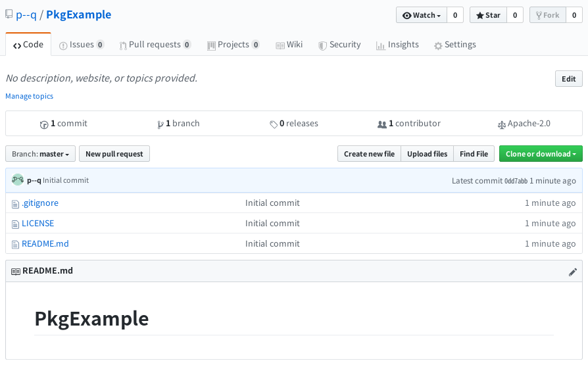Click the Find File button
Image resolution: width=588 pixels, height=367 pixels.
[474, 154]
